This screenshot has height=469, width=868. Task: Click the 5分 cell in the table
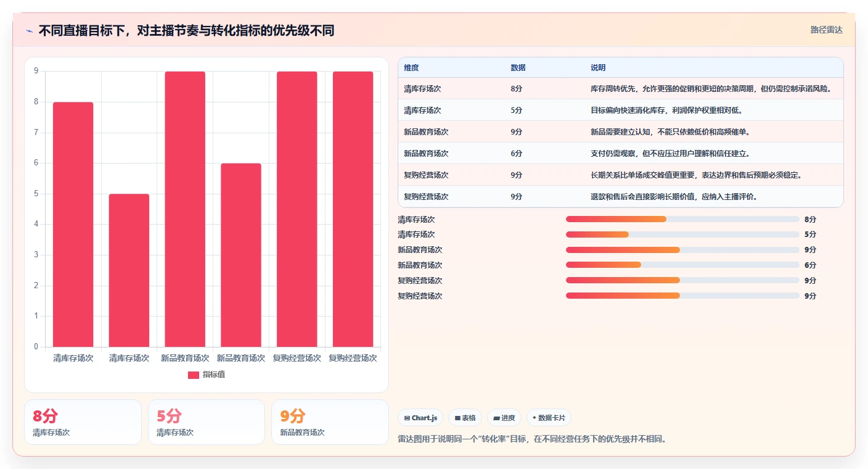(517, 110)
